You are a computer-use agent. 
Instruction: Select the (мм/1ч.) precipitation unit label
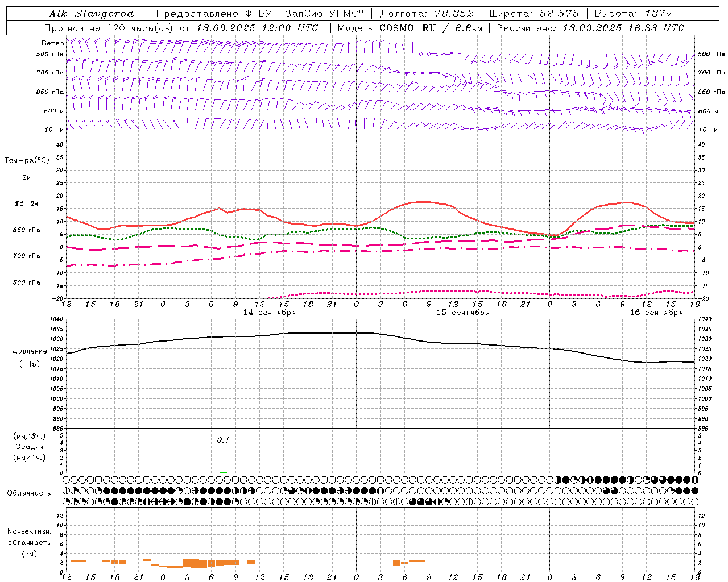[x=29, y=458]
